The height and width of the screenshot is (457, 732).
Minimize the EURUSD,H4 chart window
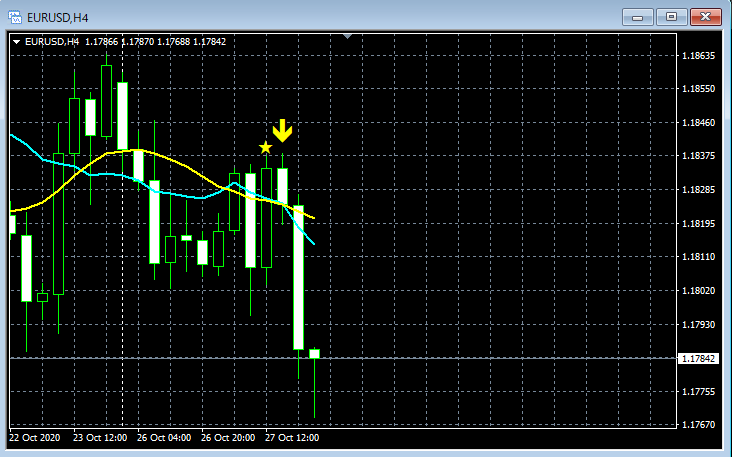click(637, 17)
